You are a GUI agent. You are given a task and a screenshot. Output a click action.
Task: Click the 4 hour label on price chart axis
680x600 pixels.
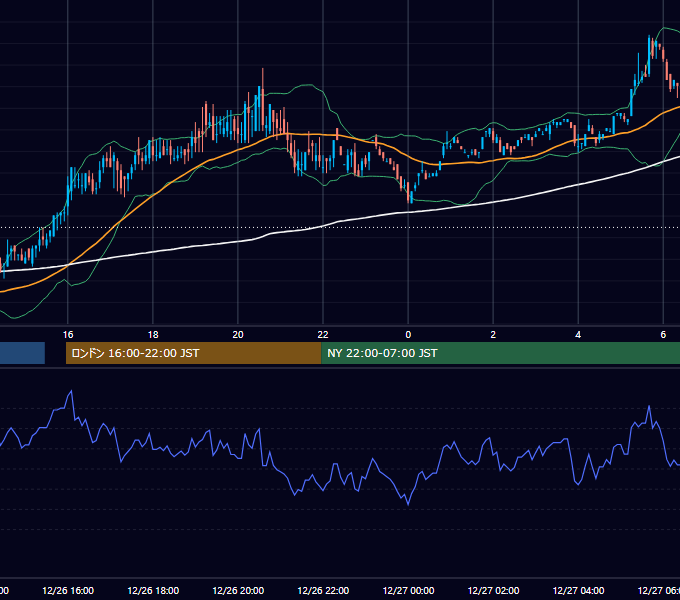coord(578,335)
